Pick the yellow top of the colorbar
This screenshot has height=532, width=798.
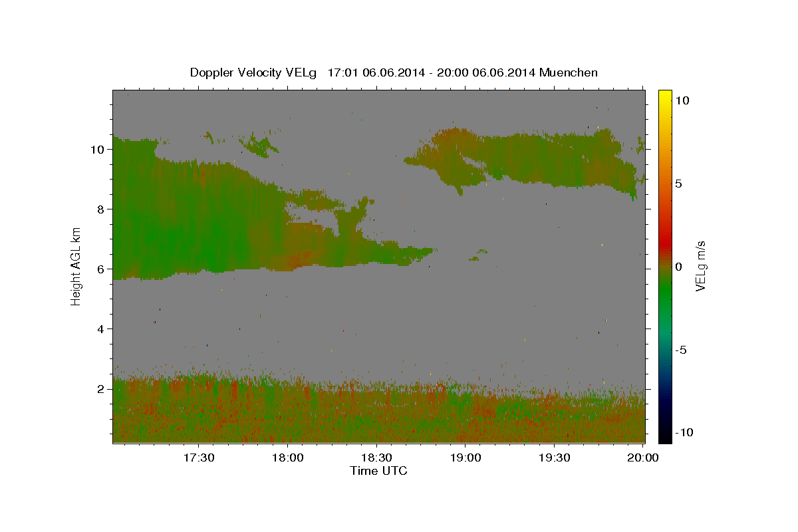665,94
